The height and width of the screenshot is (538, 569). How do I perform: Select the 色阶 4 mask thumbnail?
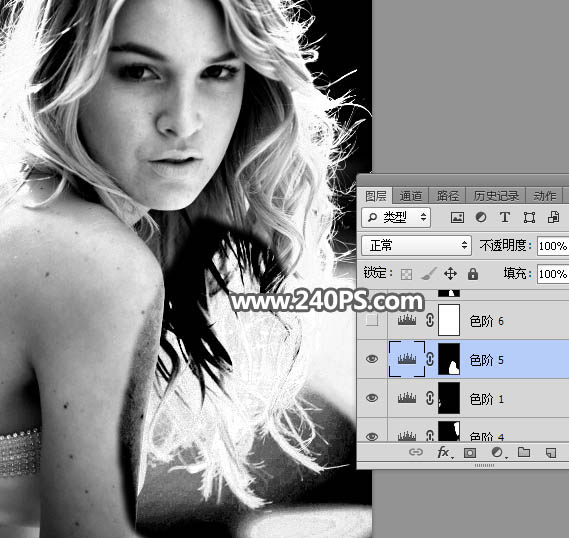tap(449, 431)
